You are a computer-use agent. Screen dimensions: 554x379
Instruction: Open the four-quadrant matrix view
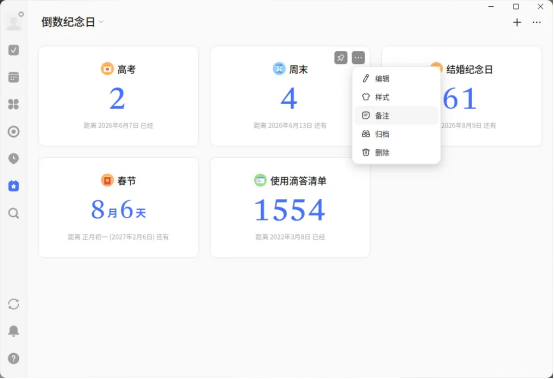point(14,104)
